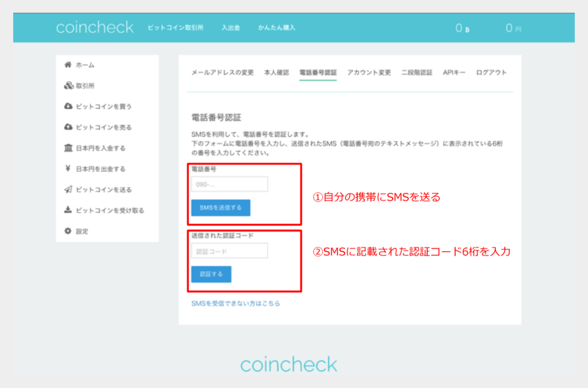Open 入出金 in top navigation
The width and height of the screenshot is (588, 388).
coord(231,28)
